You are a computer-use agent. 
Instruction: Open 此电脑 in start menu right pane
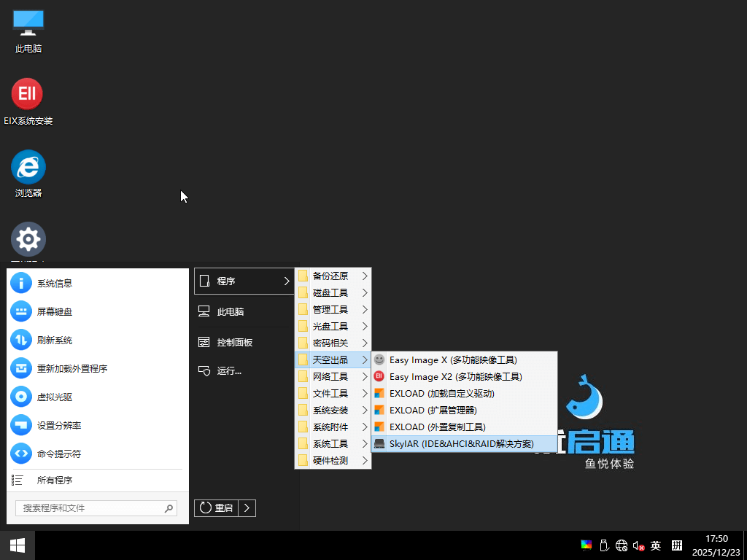244,312
